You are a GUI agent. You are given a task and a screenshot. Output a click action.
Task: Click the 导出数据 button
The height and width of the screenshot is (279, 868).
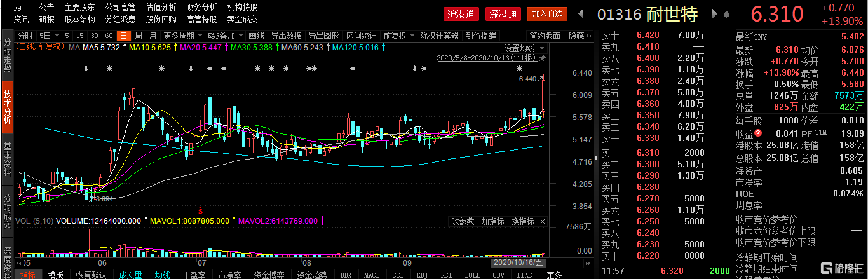[x=287, y=36]
